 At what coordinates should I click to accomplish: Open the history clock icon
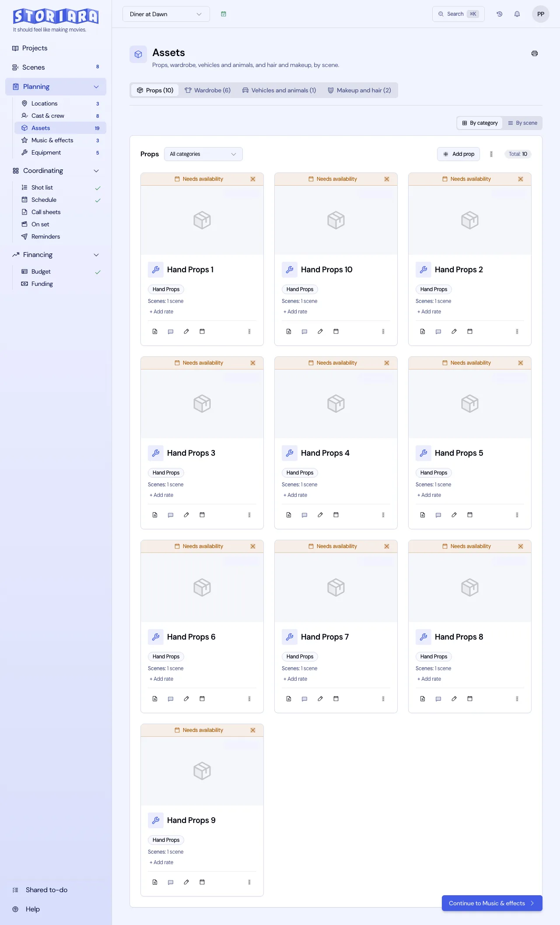499,14
